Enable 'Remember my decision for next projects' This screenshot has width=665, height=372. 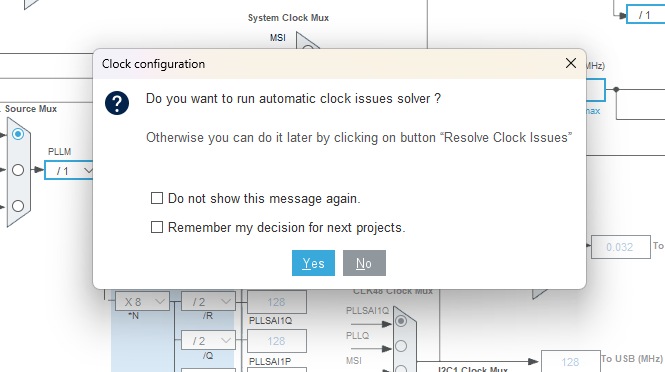(157, 227)
